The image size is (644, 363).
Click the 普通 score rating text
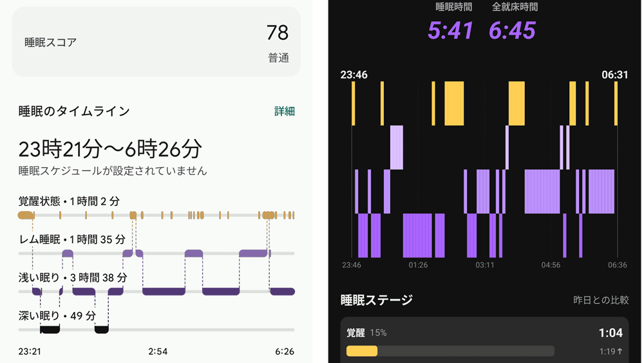[278, 58]
